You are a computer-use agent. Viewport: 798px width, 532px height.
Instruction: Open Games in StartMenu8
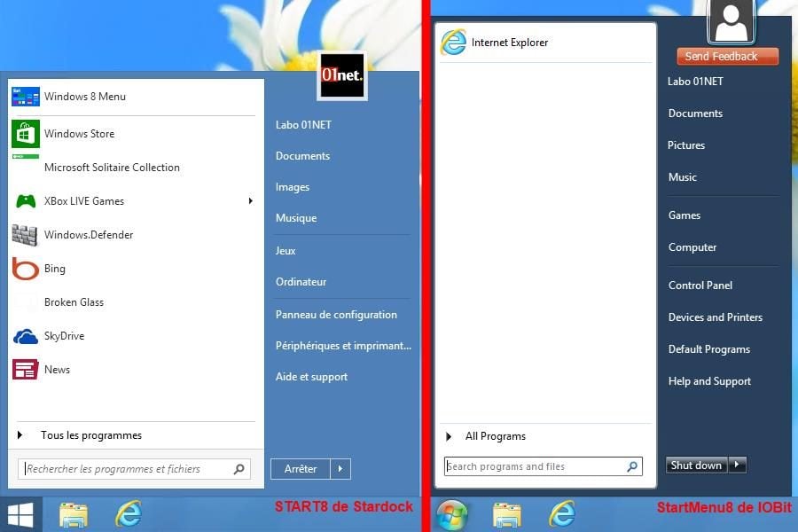pyautogui.click(x=685, y=215)
